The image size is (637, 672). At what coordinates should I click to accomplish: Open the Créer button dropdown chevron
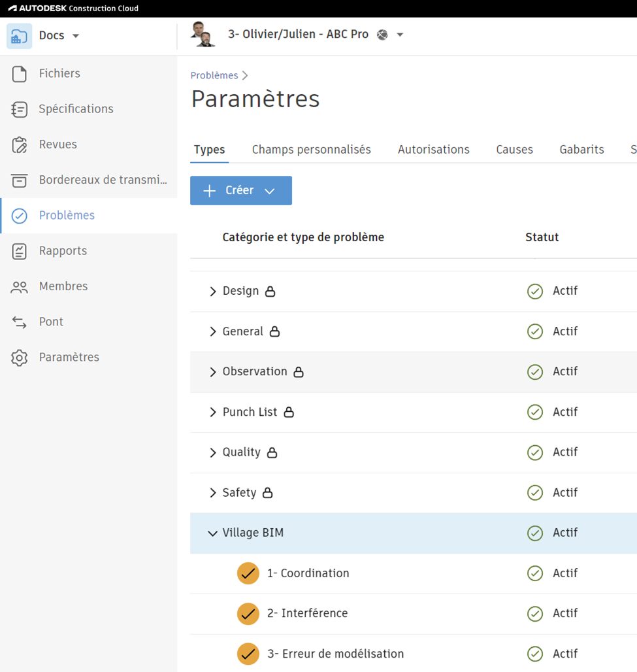tap(269, 191)
